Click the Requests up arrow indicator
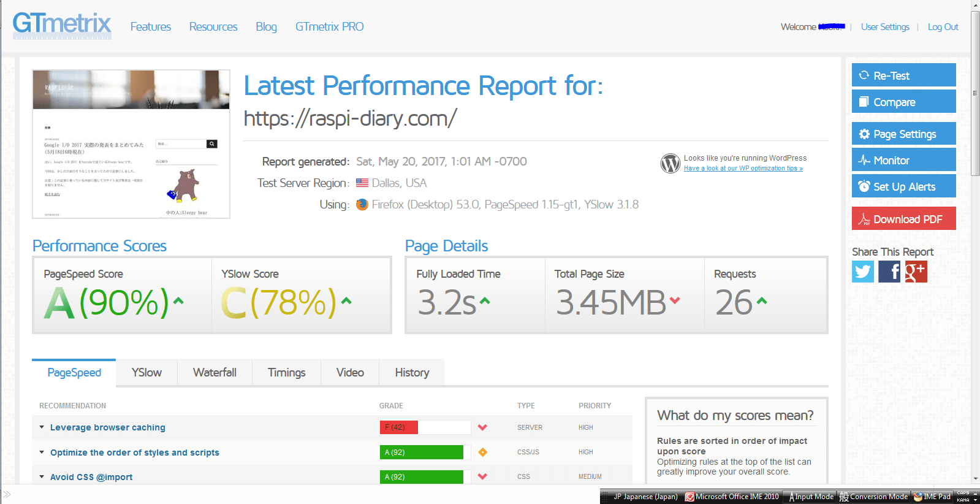This screenshot has width=980, height=504. [762, 300]
